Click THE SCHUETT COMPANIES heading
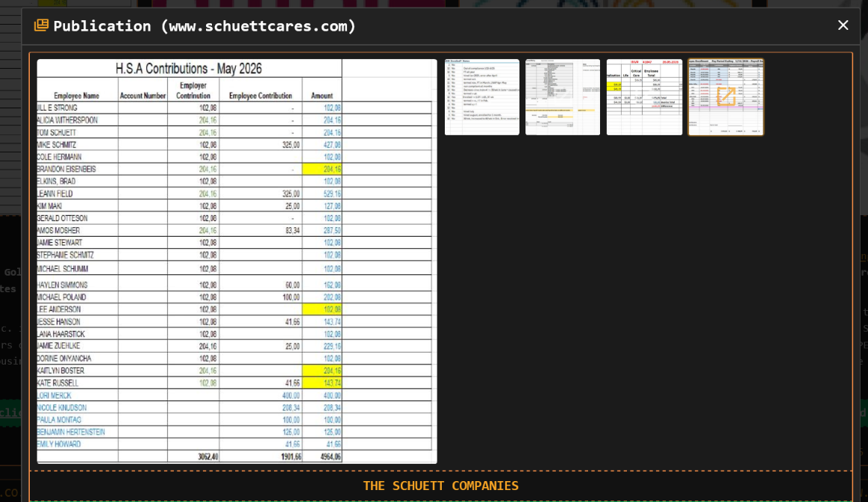 tap(440, 486)
